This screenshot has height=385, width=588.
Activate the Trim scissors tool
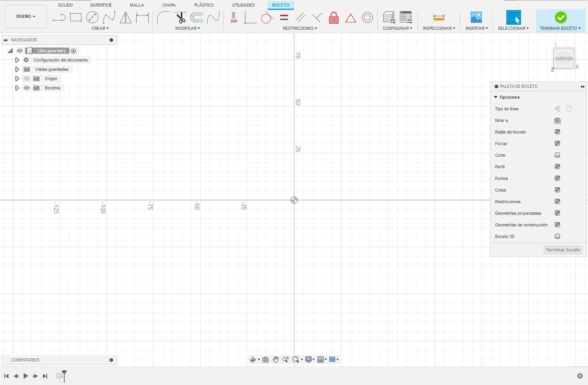pos(180,17)
